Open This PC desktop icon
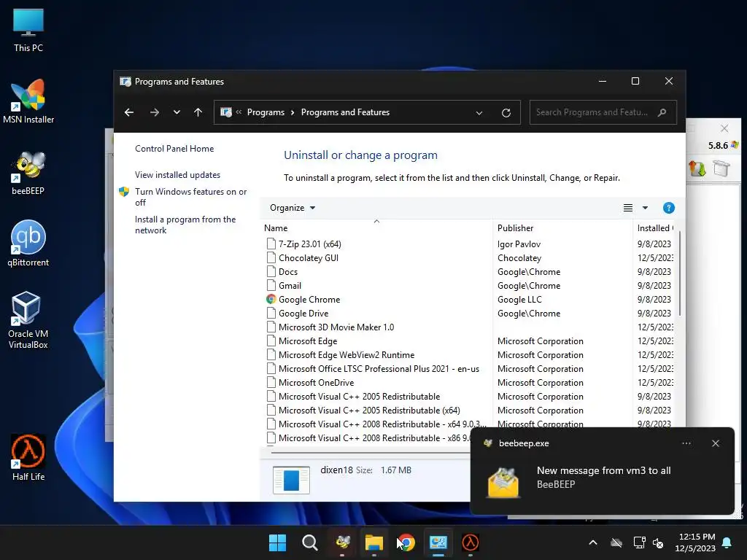 (28, 30)
